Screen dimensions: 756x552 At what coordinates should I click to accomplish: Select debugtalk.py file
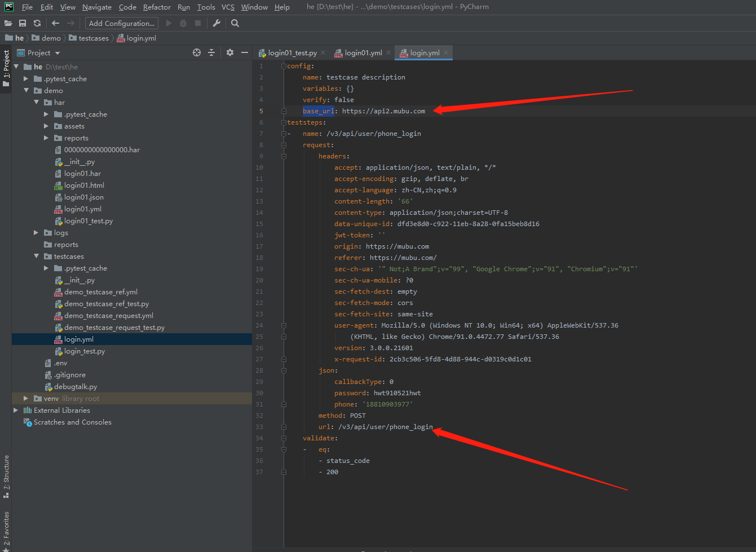tap(76, 386)
